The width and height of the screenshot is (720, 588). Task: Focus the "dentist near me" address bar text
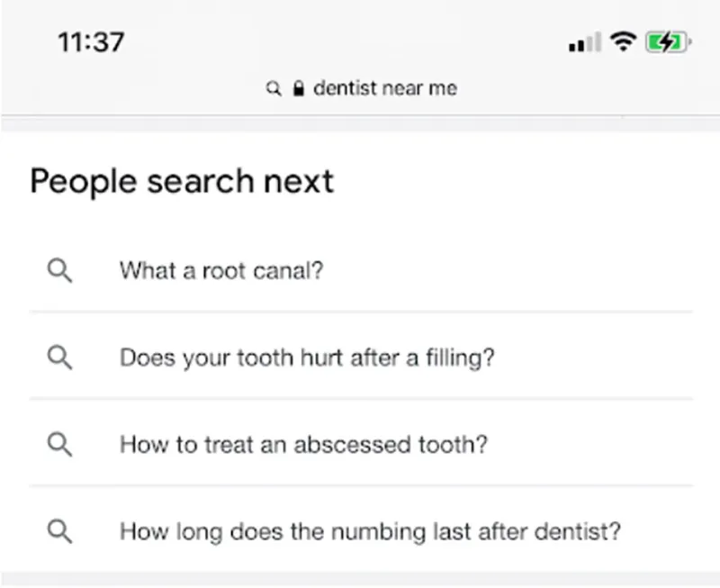tap(384, 88)
